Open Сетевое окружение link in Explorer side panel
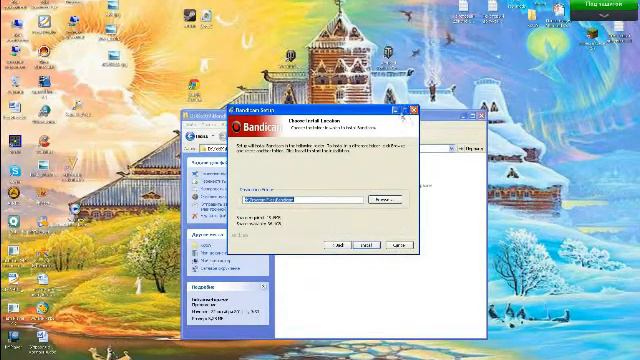640x360 pixels. (x=220, y=268)
